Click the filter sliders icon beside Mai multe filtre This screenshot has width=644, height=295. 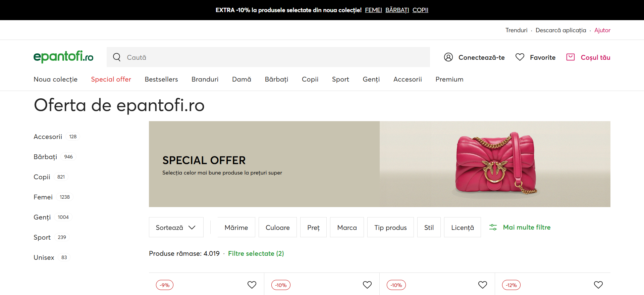pos(493,227)
